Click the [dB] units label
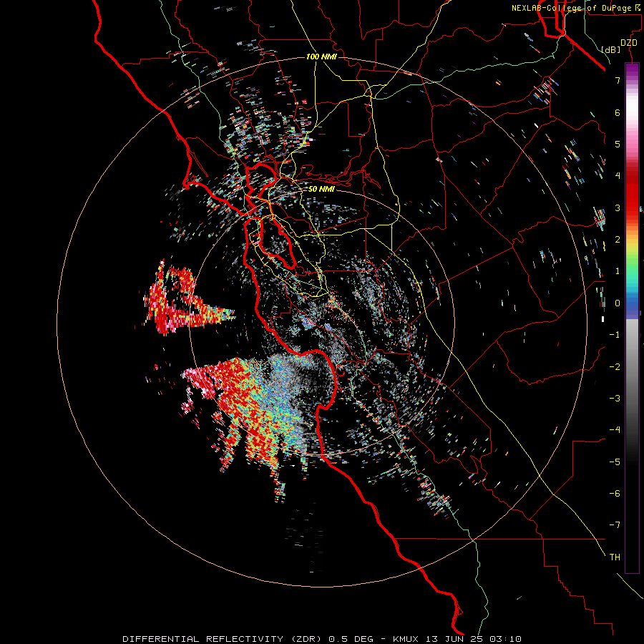Viewport: 644px width, 644px height. click(x=610, y=49)
